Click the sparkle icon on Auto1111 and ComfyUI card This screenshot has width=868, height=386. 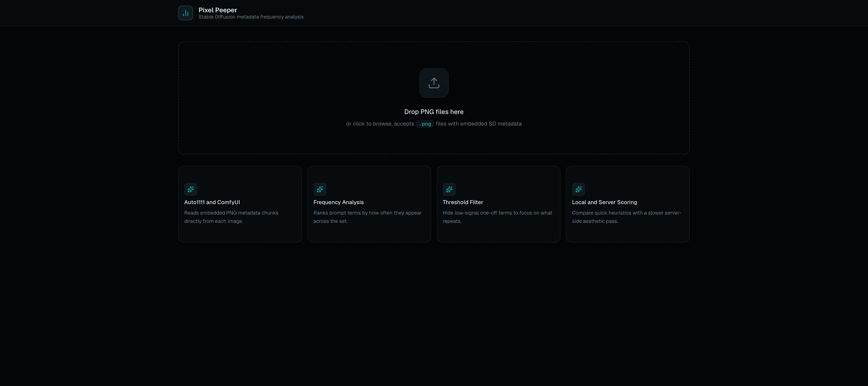click(190, 189)
